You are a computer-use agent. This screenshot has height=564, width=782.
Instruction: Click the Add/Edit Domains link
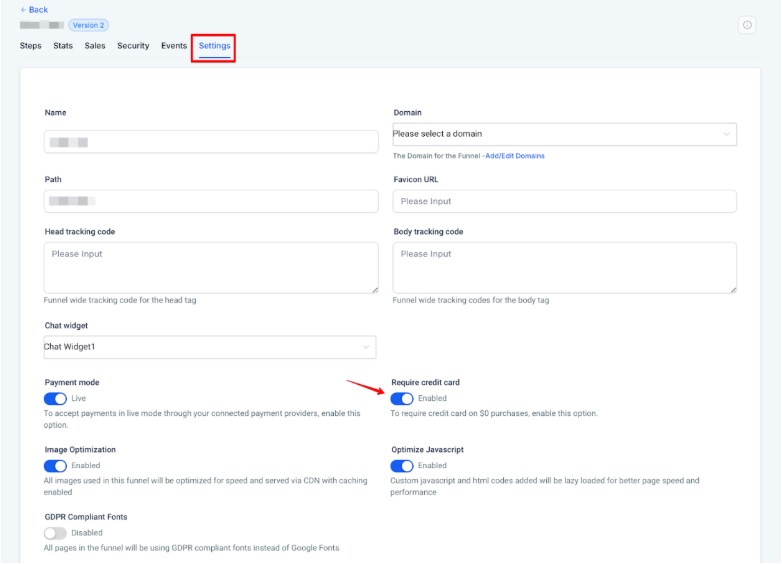(x=514, y=156)
